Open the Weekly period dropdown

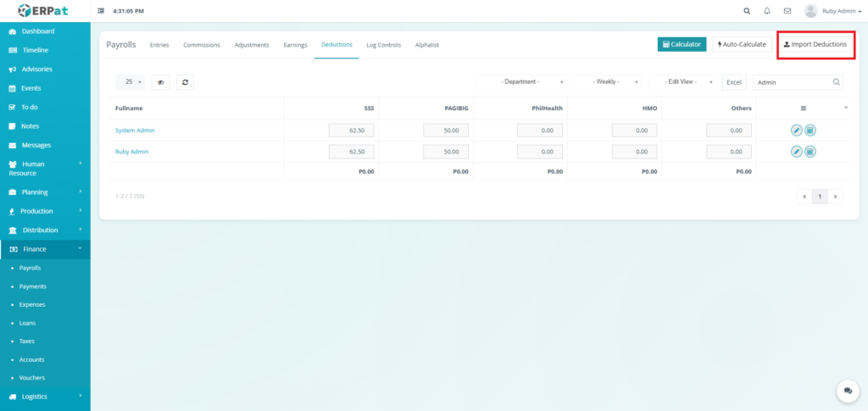pos(607,82)
